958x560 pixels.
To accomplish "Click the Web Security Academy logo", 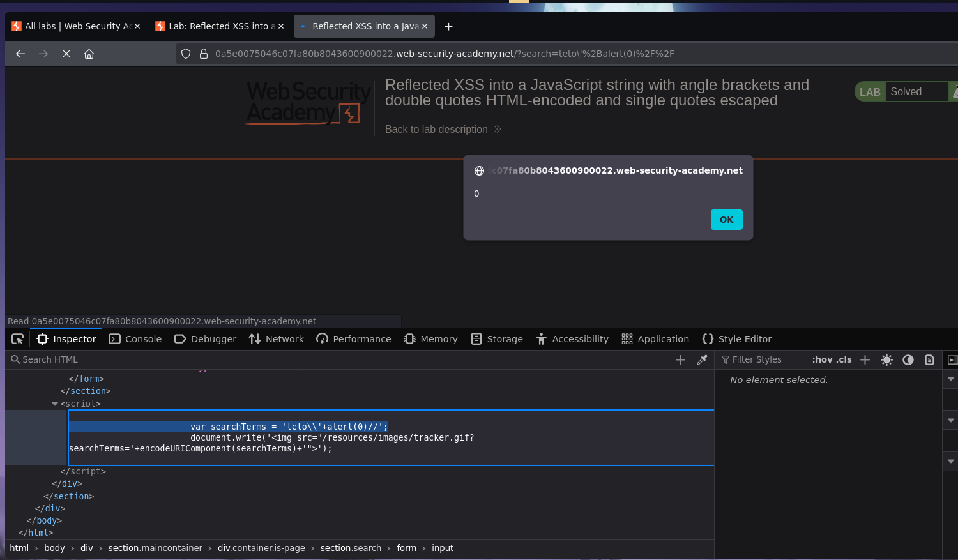I will click(x=308, y=102).
